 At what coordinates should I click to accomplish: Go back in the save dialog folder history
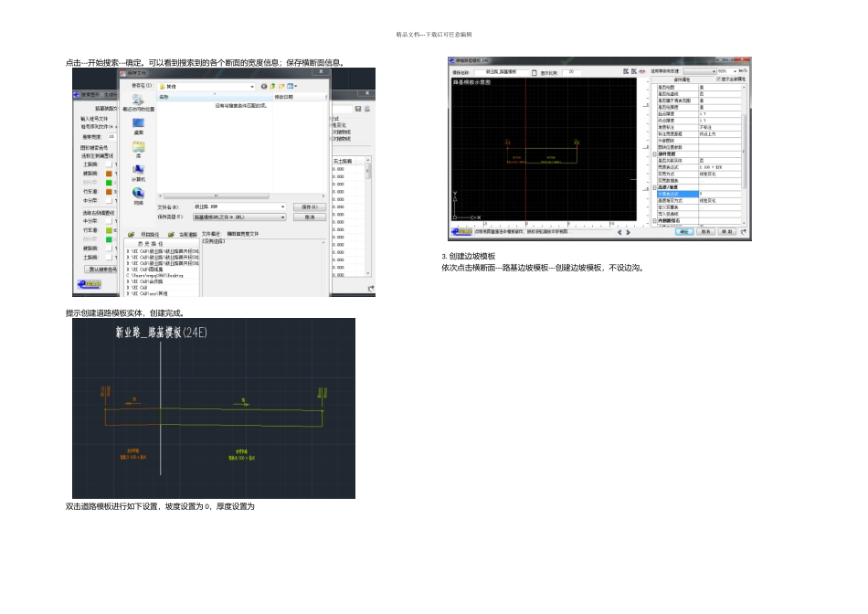[x=264, y=87]
